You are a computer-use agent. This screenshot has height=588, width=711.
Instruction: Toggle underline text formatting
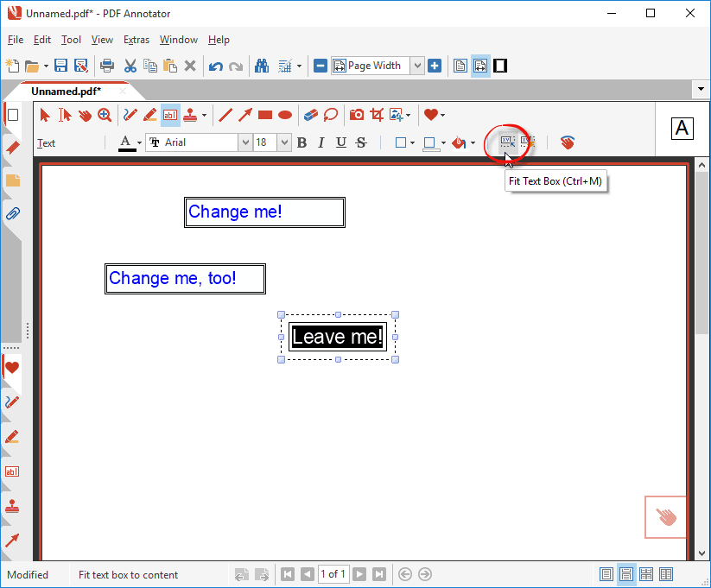[x=340, y=142]
